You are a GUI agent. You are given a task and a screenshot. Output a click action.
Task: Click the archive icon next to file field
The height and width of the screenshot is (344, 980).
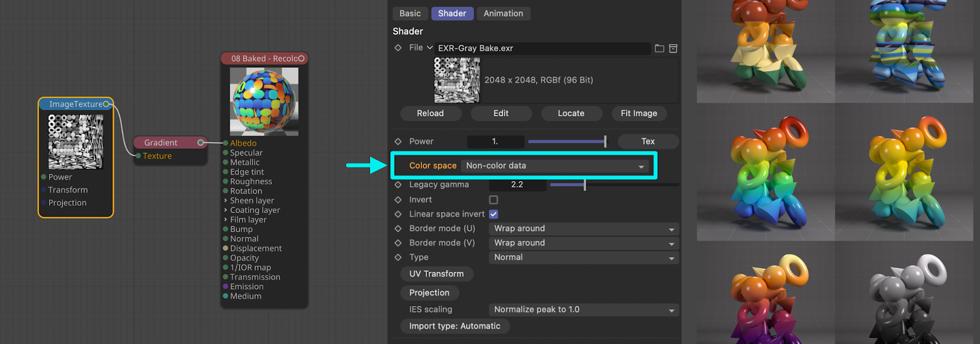(673, 48)
